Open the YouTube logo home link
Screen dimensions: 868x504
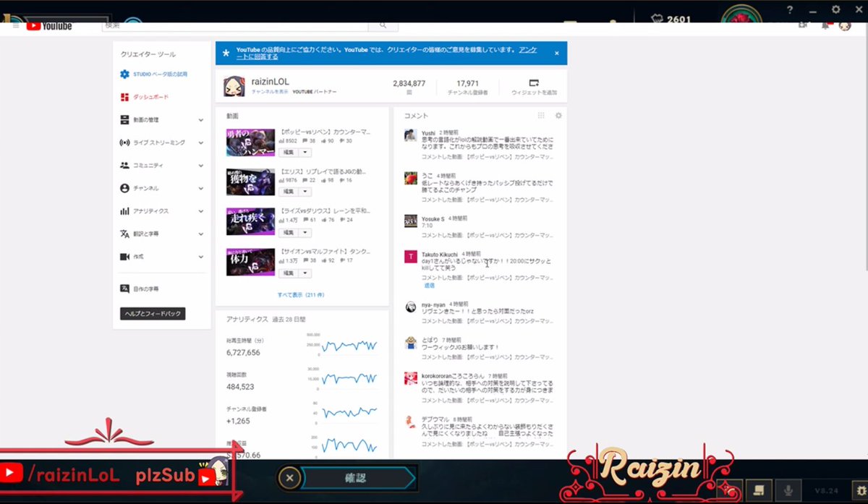(x=49, y=27)
